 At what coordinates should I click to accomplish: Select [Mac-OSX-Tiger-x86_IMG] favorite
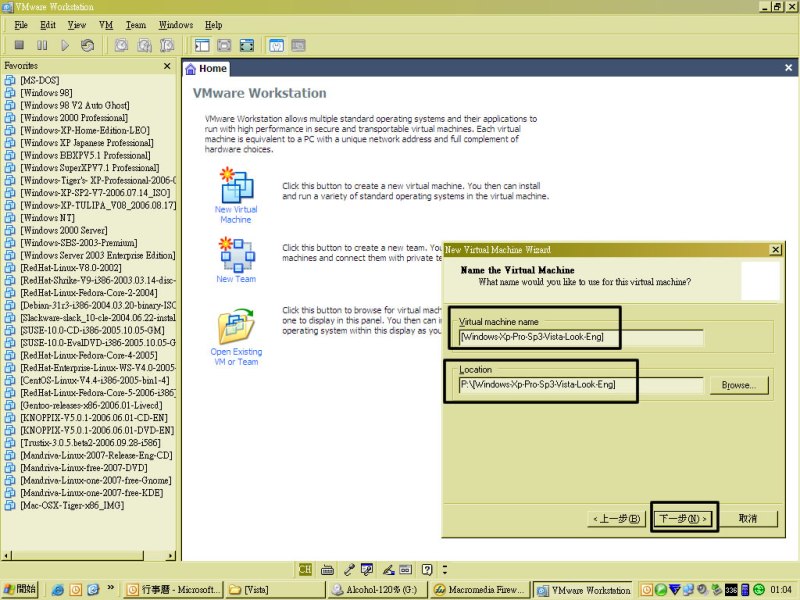(72, 506)
